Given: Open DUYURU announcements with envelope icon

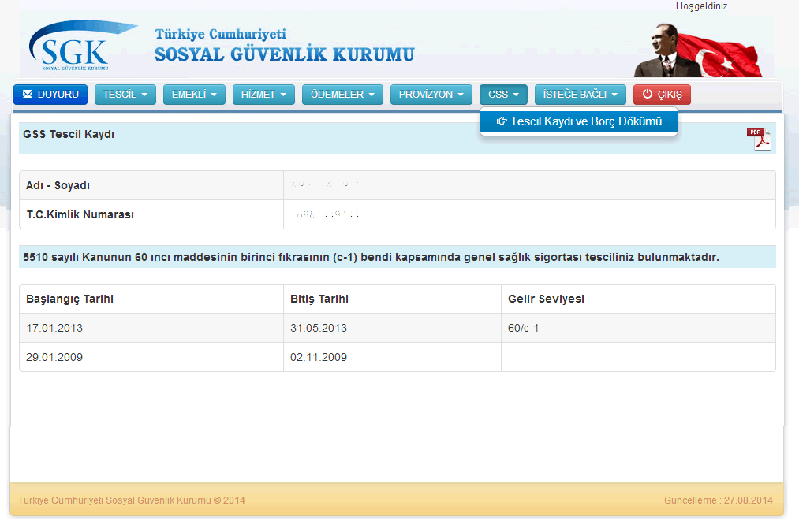Looking at the screenshot, I should tap(50, 95).
